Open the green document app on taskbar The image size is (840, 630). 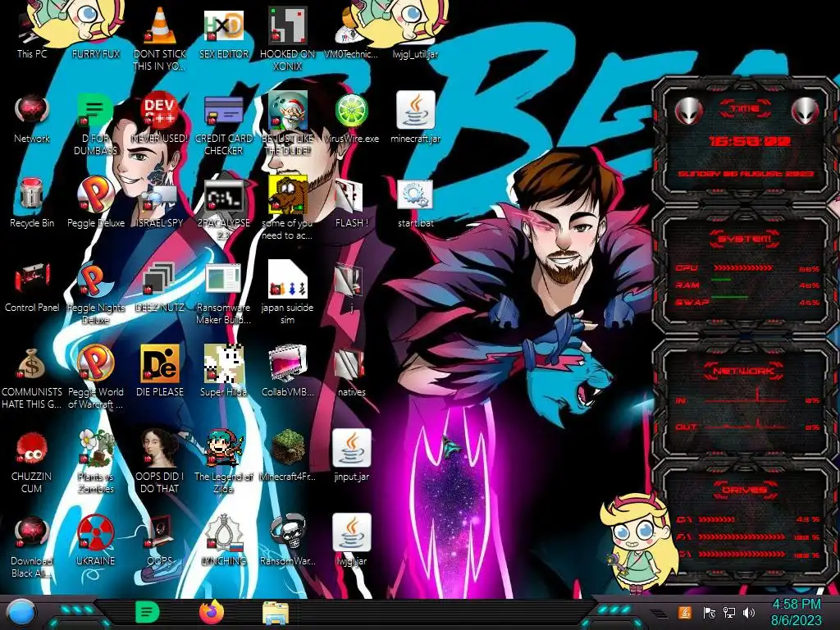pyautogui.click(x=147, y=612)
